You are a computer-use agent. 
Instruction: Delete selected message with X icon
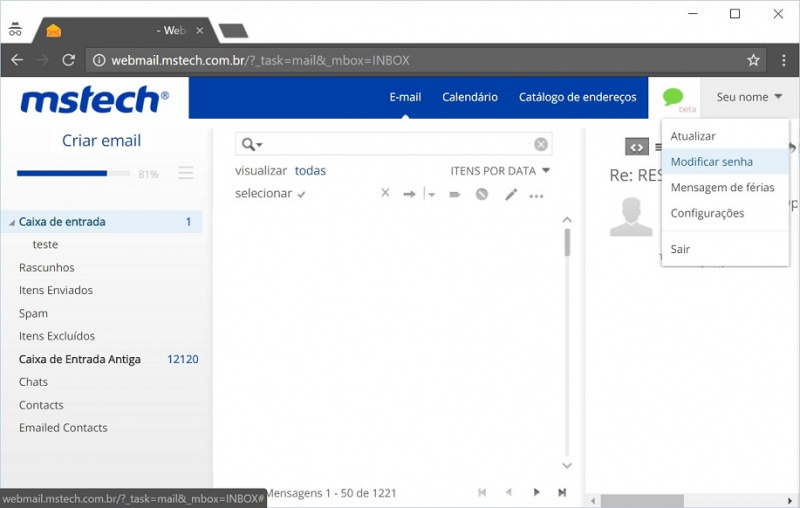(x=385, y=193)
